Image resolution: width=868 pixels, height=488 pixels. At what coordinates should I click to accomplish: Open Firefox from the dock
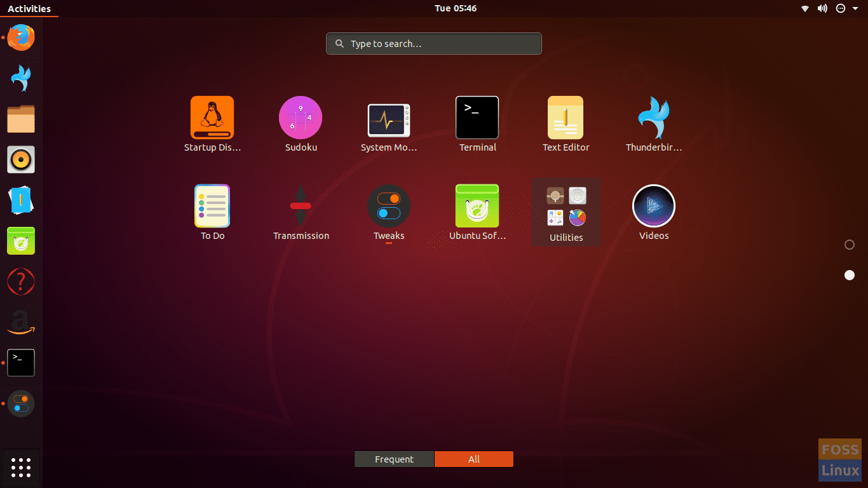pos(21,37)
